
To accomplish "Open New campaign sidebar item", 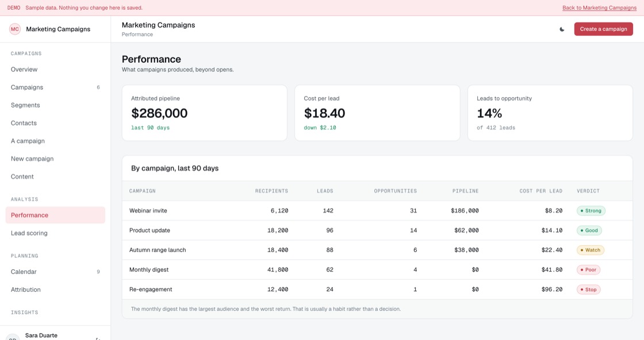I will pos(55,159).
